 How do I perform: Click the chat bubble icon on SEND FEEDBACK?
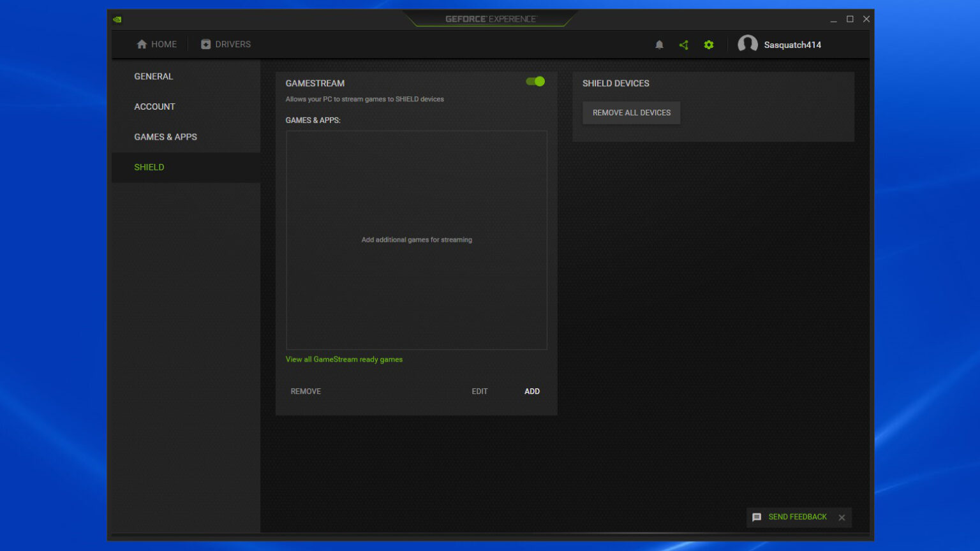pos(757,517)
